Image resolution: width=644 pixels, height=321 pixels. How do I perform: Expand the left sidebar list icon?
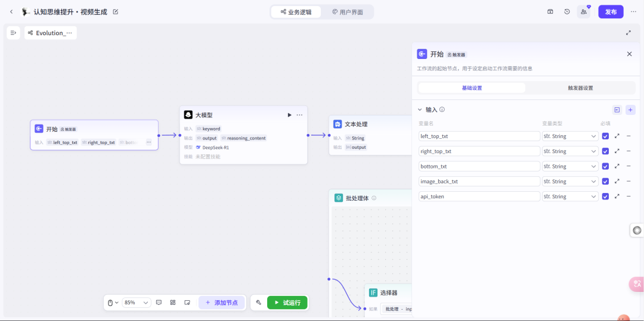[x=13, y=33]
